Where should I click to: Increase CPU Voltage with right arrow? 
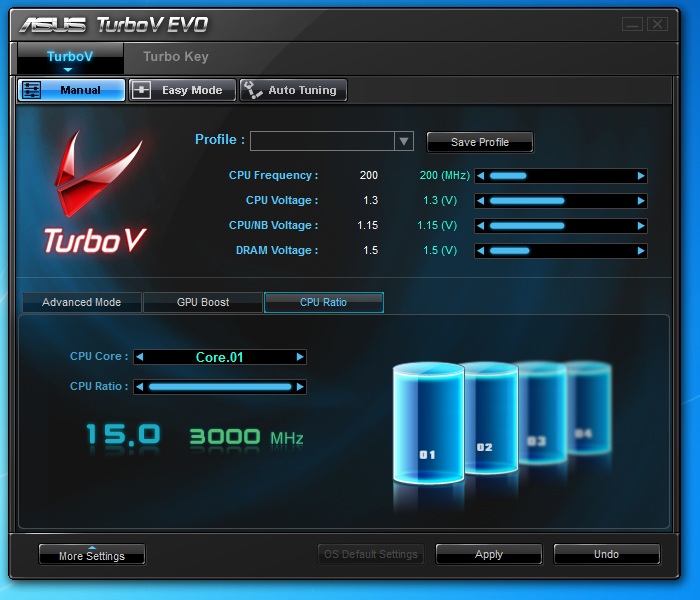coord(641,201)
